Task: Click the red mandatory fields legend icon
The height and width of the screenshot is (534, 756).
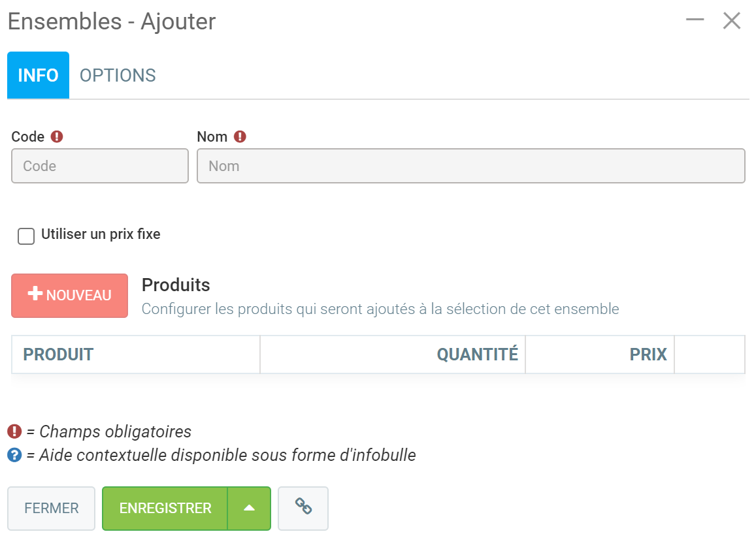Action: pyautogui.click(x=14, y=432)
